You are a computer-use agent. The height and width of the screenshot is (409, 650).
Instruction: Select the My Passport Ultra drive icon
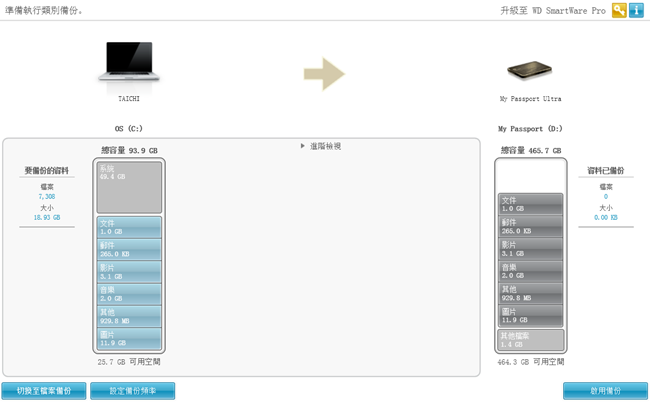coord(530,70)
